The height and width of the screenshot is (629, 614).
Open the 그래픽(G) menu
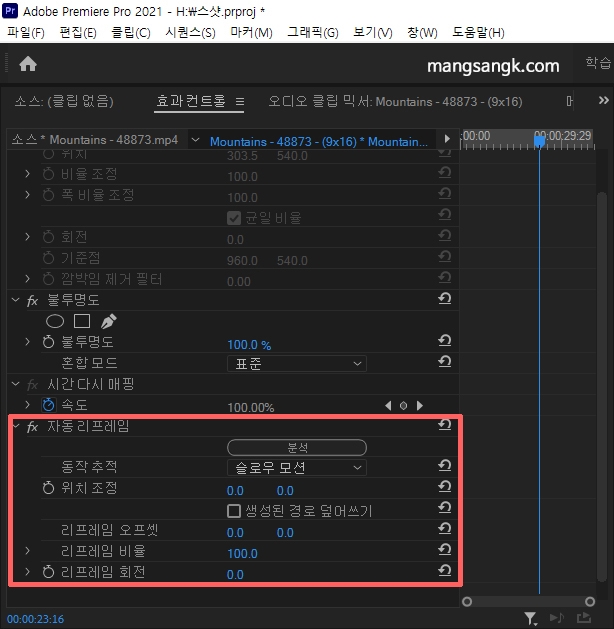click(313, 32)
